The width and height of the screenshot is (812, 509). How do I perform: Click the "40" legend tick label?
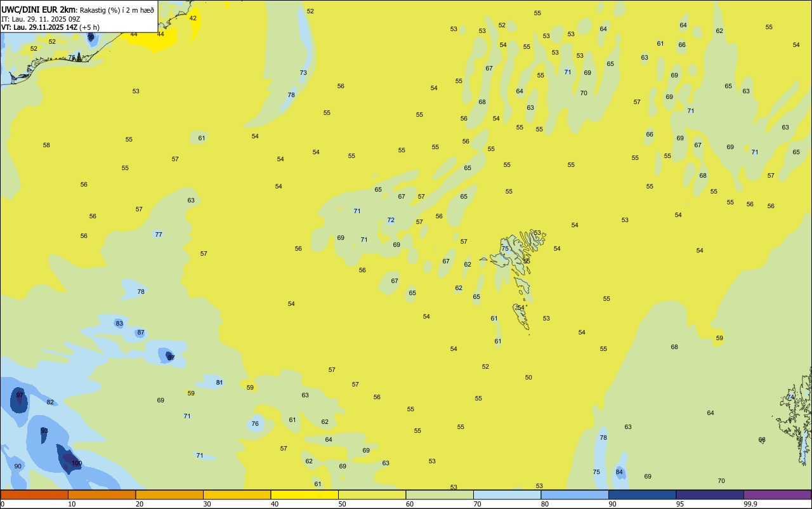pyautogui.click(x=275, y=504)
